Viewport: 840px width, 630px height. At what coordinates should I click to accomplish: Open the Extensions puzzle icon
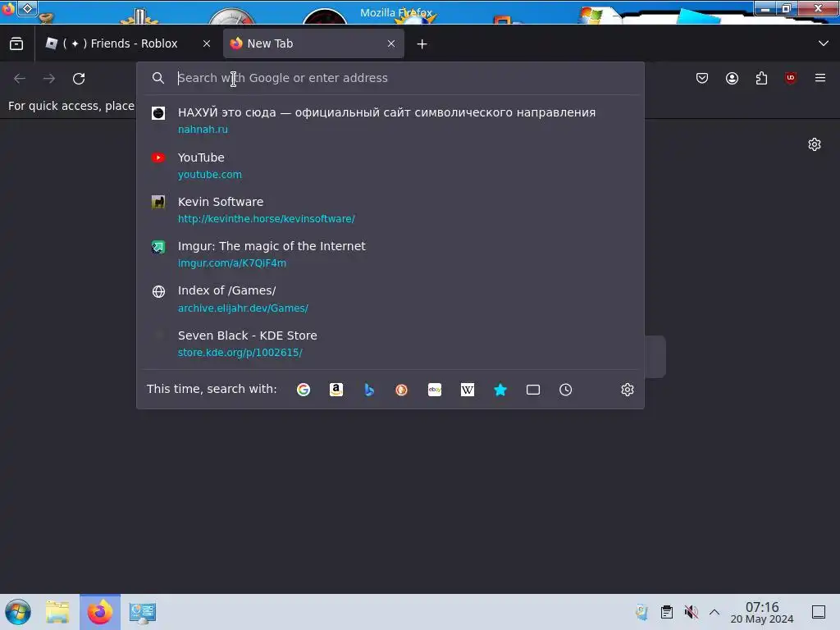pyautogui.click(x=761, y=78)
